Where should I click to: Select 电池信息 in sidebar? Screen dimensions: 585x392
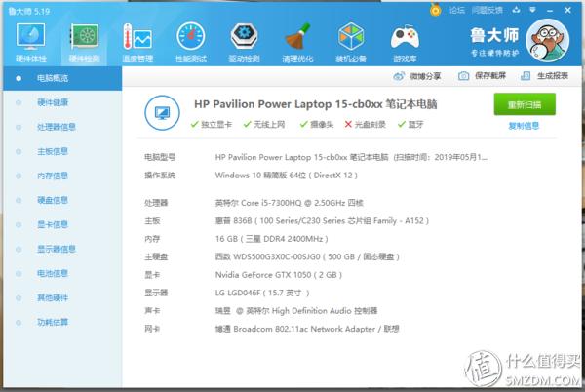pos(62,273)
